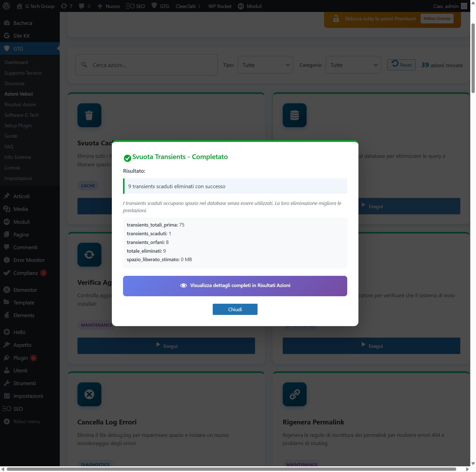Click the refresh icon on Verifica Aggiornamenti card

pyautogui.click(x=89, y=255)
